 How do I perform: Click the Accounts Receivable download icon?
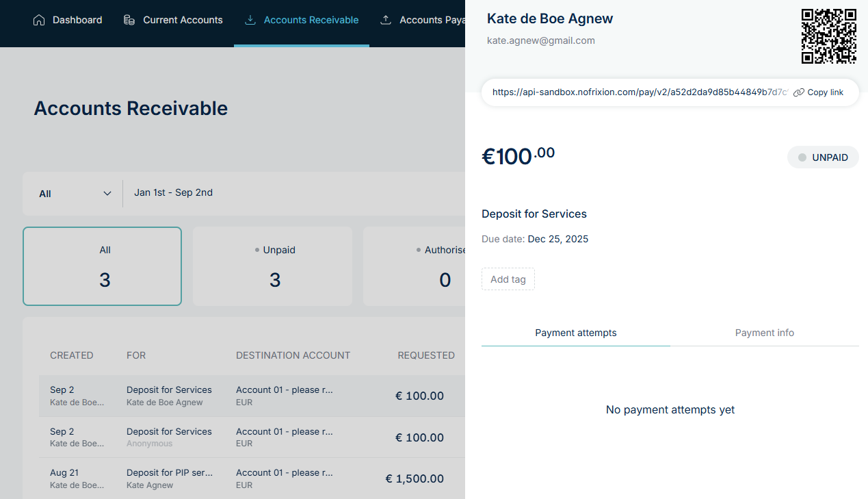pos(250,20)
